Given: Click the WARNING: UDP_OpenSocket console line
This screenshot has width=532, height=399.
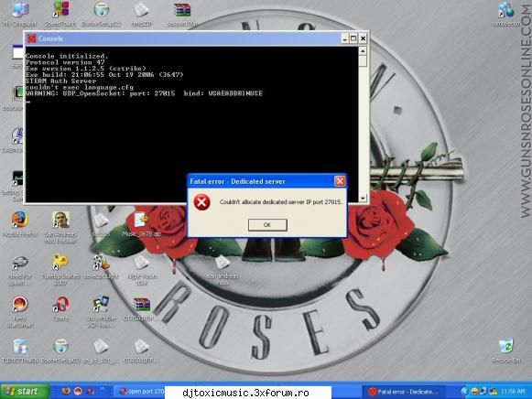Looking at the screenshot, I should tap(144, 93).
